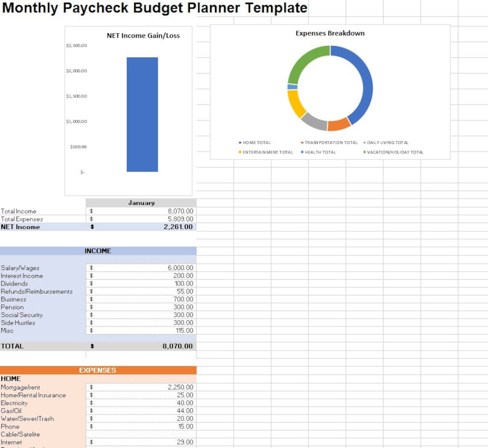Click the blue bar in the NET Income chart
Image resolution: width=488 pixels, height=448 pixels.
click(142, 113)
